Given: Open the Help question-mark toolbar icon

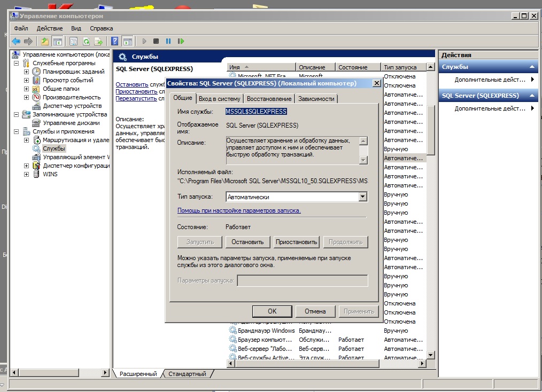Looking at the screenshot, I should [x=115, y=42].
